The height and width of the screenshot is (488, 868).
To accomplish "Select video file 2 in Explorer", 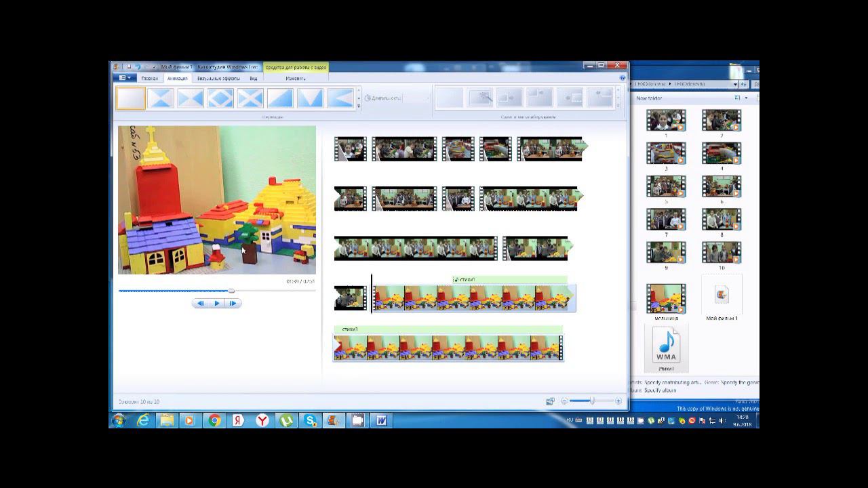I will 722,121.
